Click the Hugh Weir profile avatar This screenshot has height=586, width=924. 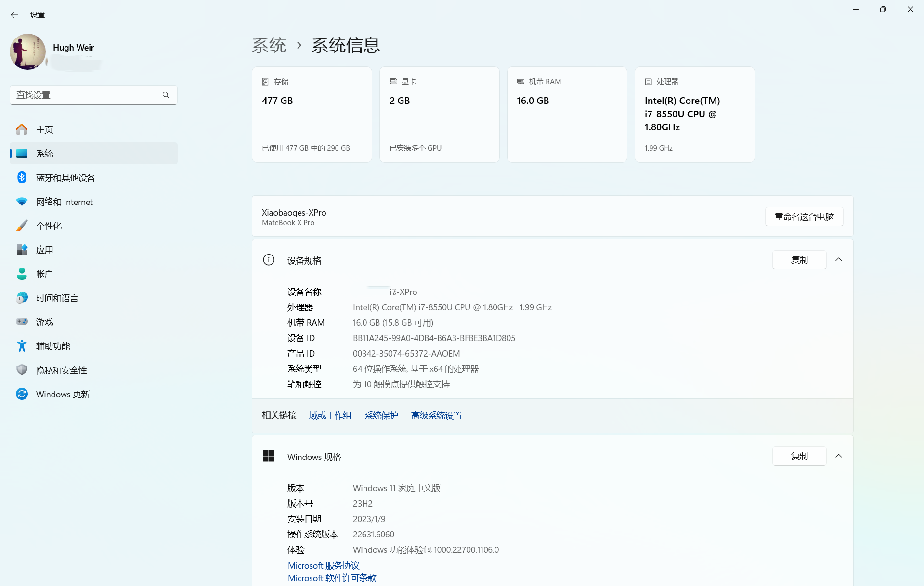click(27, 52)
